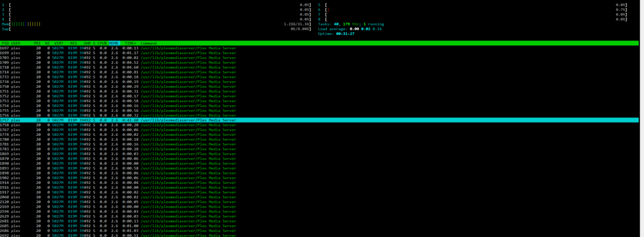
Task: Select process row with PID 1710
Action: click(x=320, y=67)
